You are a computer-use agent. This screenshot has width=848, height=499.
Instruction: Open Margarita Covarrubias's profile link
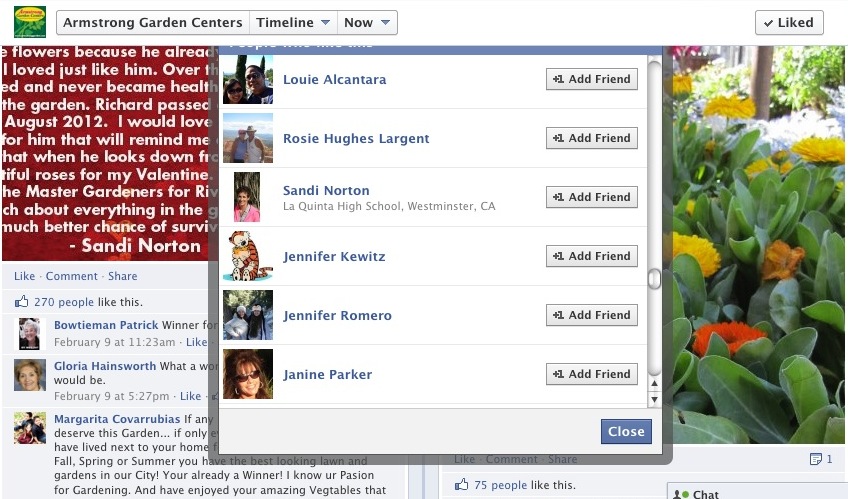(x=117, y=419)
